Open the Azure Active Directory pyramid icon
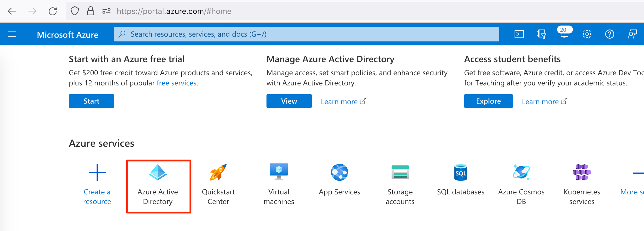The height and width of the screenshot is (231, 644). [158, 172]
